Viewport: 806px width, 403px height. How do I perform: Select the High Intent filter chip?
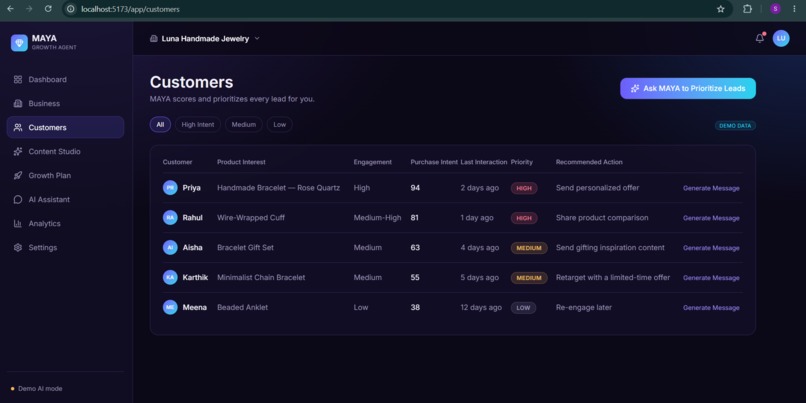pos(198,124)
